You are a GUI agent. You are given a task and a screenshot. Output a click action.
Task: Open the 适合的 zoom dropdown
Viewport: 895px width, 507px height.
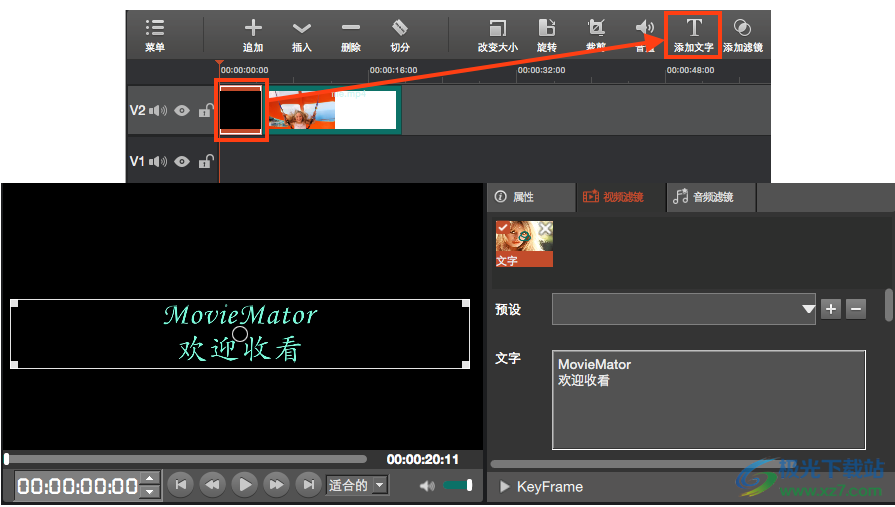(357, 485)
